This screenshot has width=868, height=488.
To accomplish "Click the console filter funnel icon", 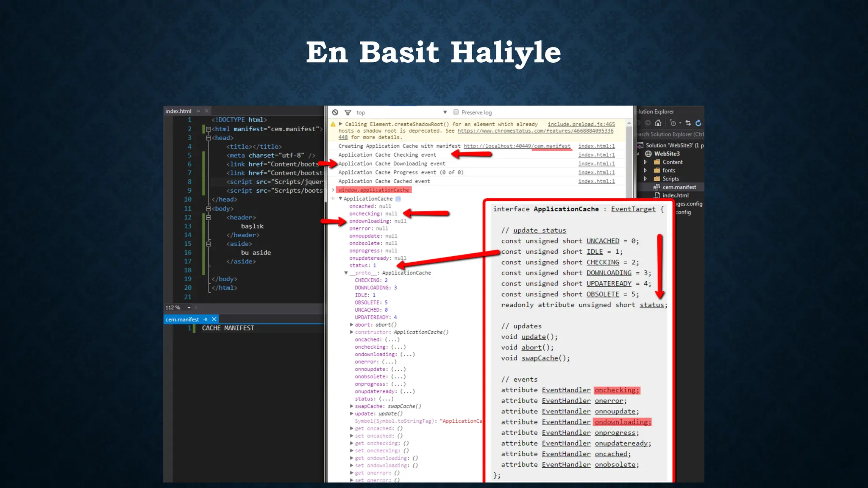I will tap(348, 112).
